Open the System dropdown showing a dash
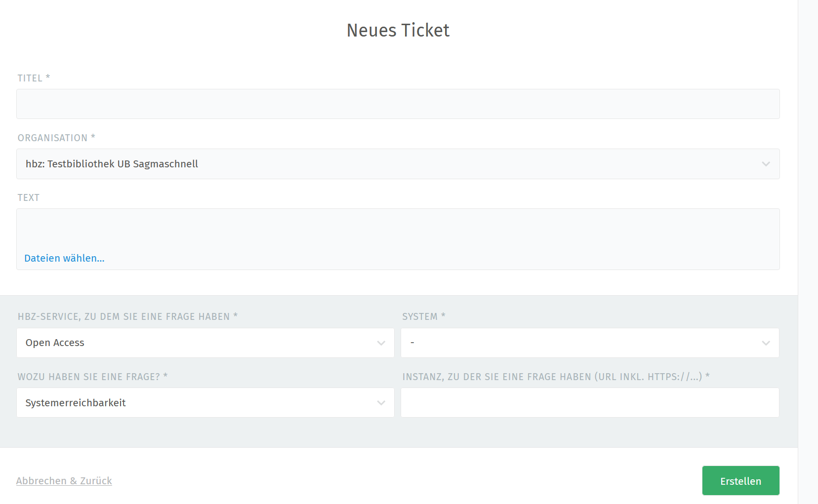 [583, 343]
